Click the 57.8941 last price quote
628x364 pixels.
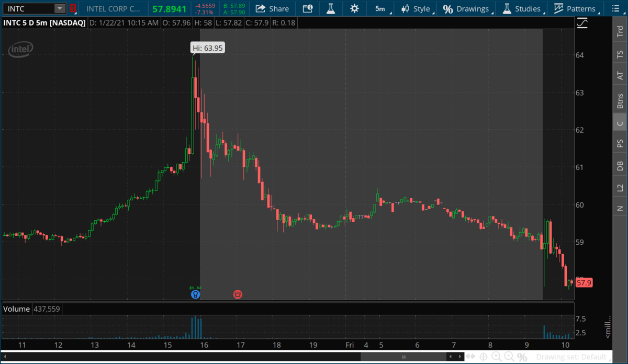[170, 8]
